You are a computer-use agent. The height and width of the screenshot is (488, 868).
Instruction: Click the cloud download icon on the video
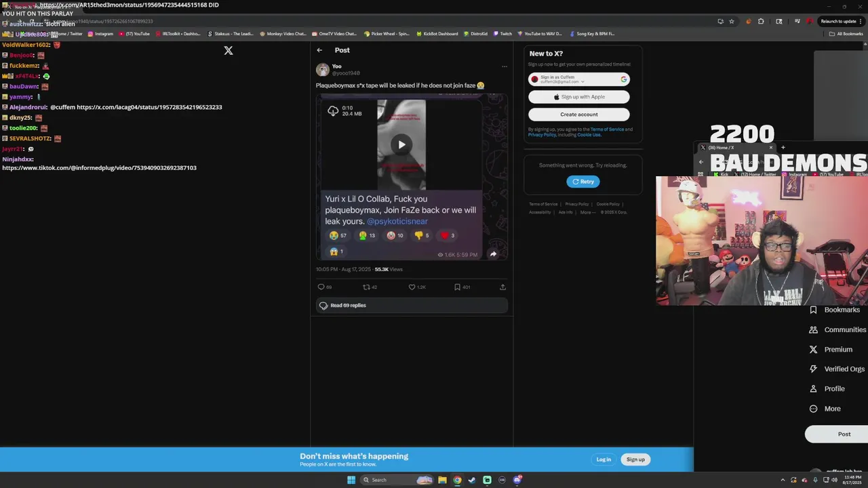click(x=333, y=110)
